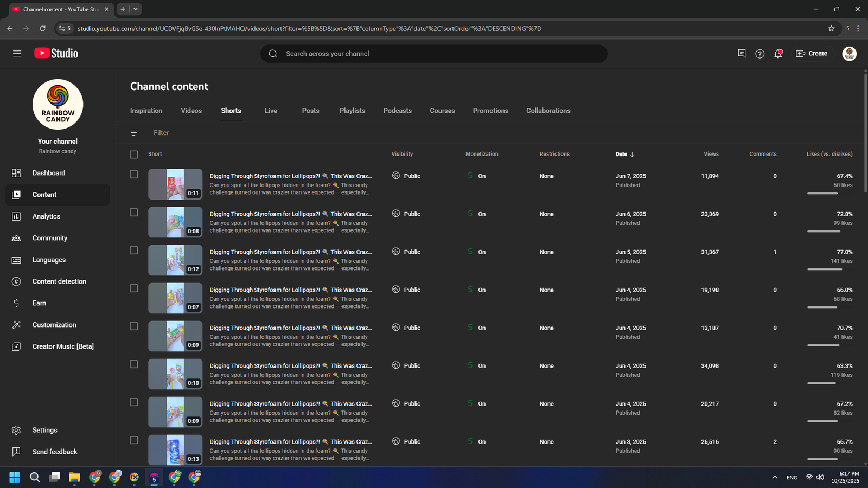This screenshot has height=488, width=868.
Task: Show hidden system tray icons chevron
Action: click(774, 477)
